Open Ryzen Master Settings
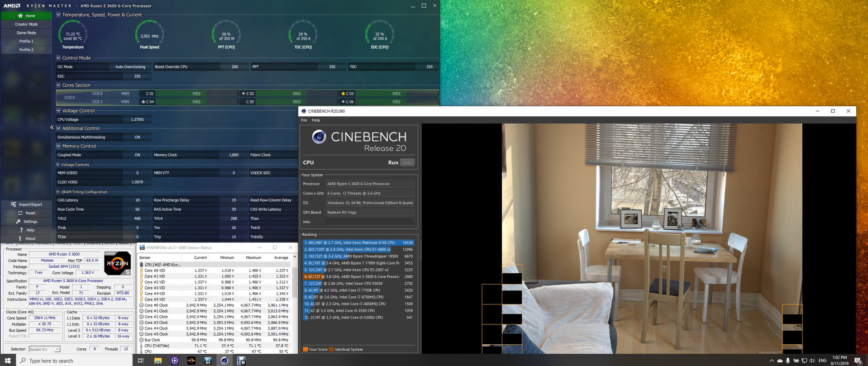This screenshot has width=868, height=366. 26,222
